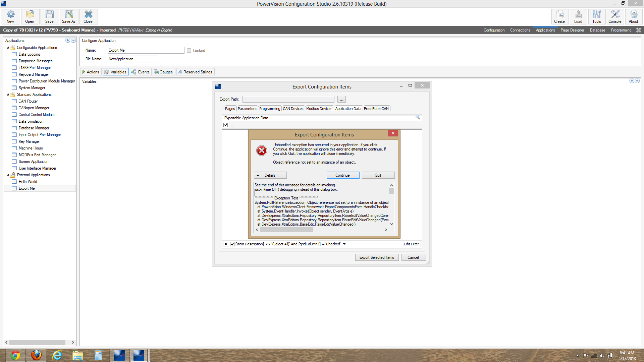Open the Reserved Strings tab
Screen dimensions: 644x362
pyautogui.click(x=196, y=72)
